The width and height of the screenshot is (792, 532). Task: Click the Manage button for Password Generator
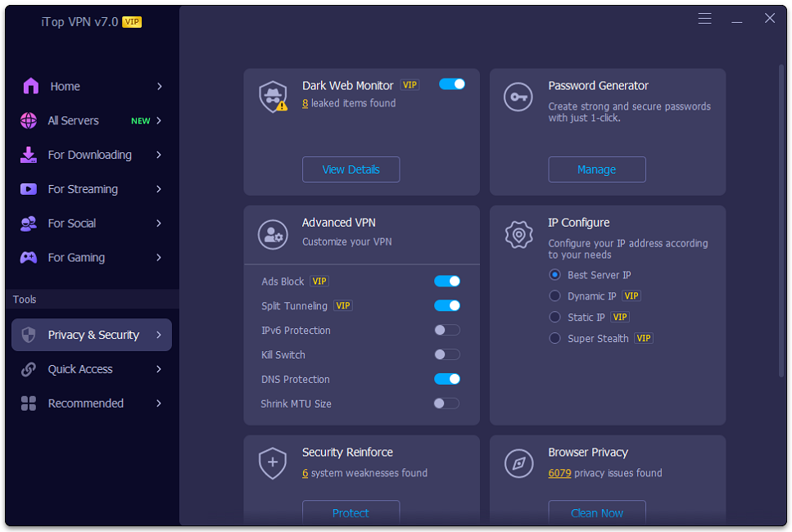tap(596, 169)
